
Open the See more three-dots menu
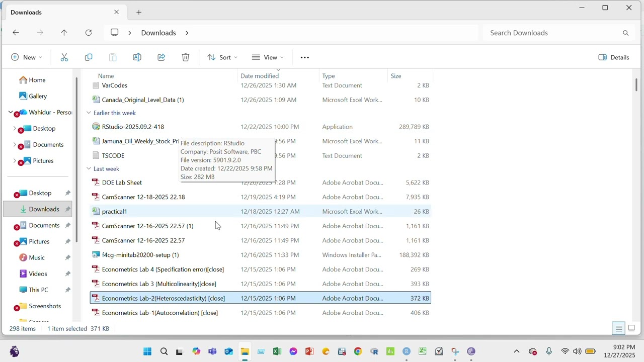coord(305,57)
